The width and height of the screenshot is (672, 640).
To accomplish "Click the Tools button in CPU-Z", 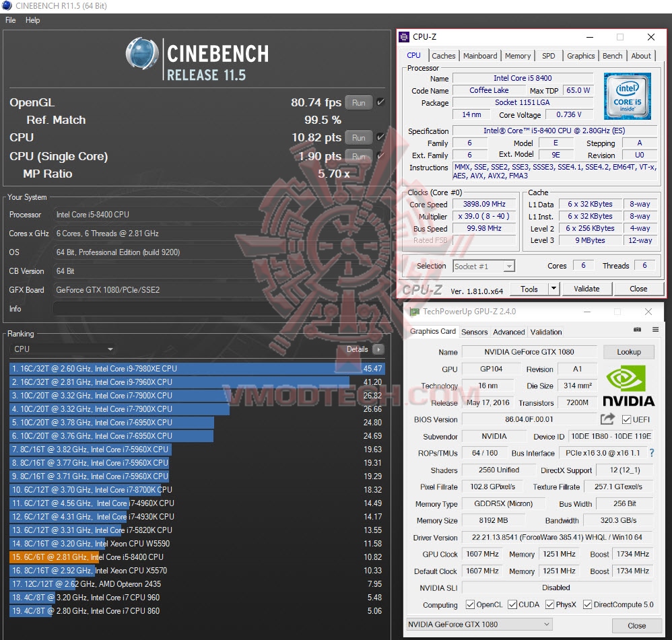I will (x=529, y=289).
